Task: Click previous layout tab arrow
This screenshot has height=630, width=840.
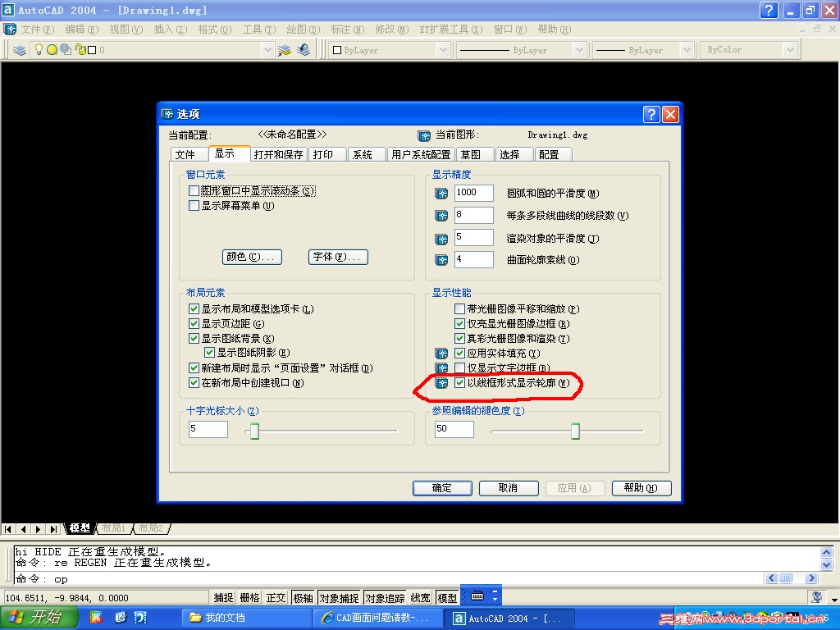Action: click(x=24, y=529)
